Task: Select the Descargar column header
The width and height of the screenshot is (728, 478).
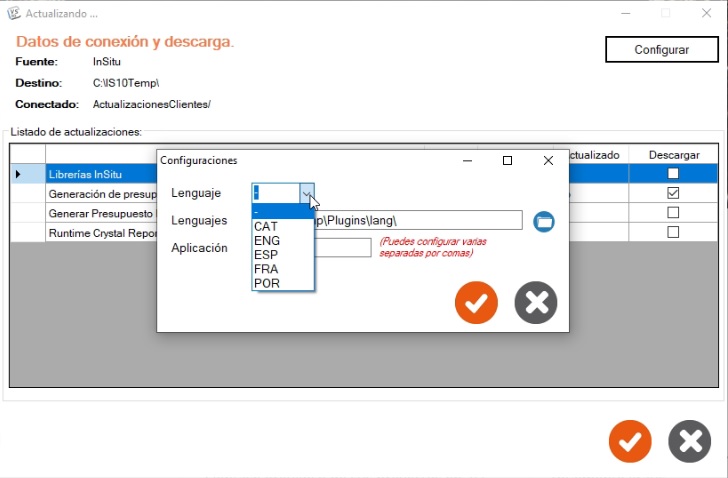Action: click(x=674, y=155)
